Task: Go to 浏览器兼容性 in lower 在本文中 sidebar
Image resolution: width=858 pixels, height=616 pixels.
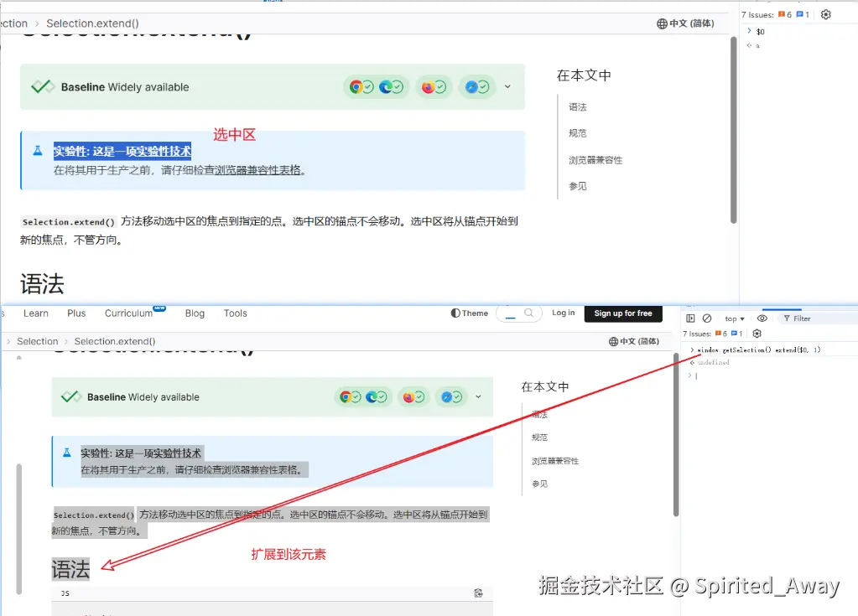Action: pyautogui.click(x=555, y=461)
